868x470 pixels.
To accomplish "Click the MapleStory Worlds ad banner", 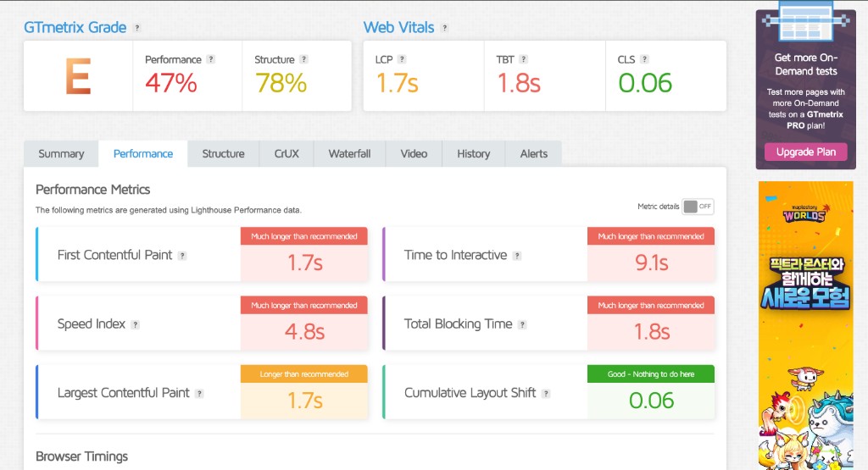I will coord(805,322).
